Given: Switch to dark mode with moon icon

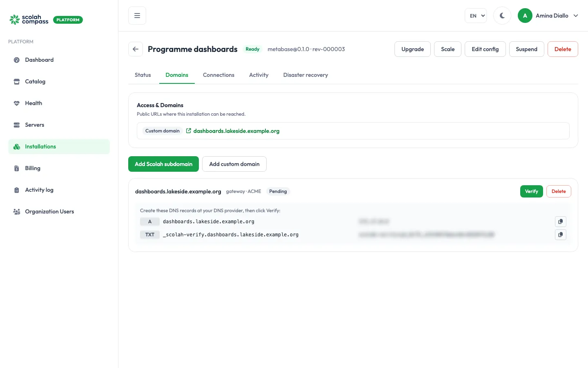Looking at the screenshot, I should tap(502, 16).
